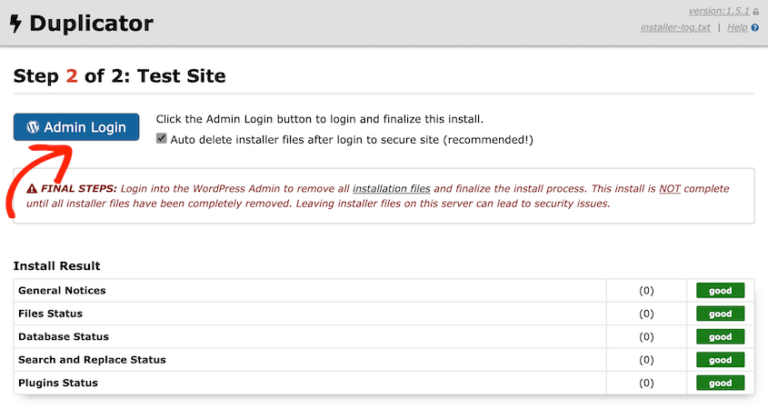
Task: Click the WordPress logo inside Admin Login
Action: (x=33, y=127)
